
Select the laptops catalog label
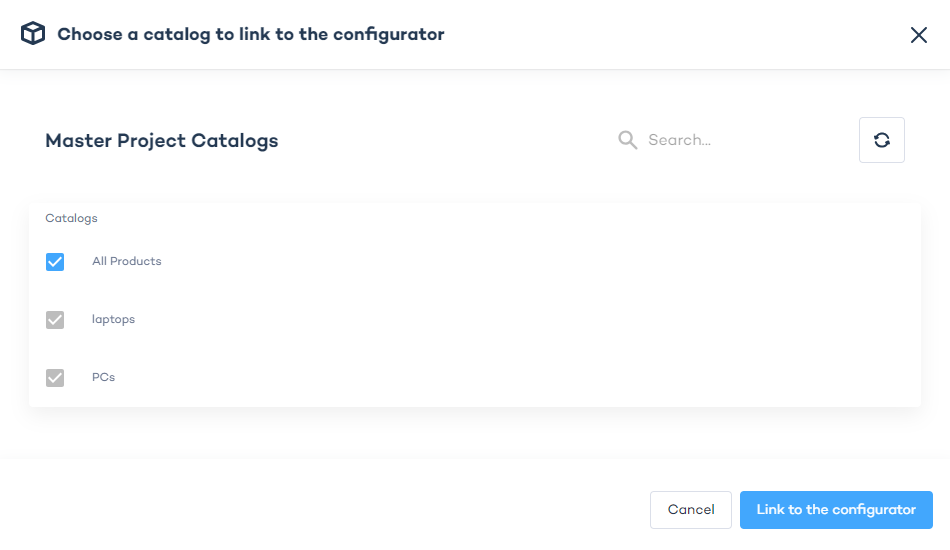point(113,319)
